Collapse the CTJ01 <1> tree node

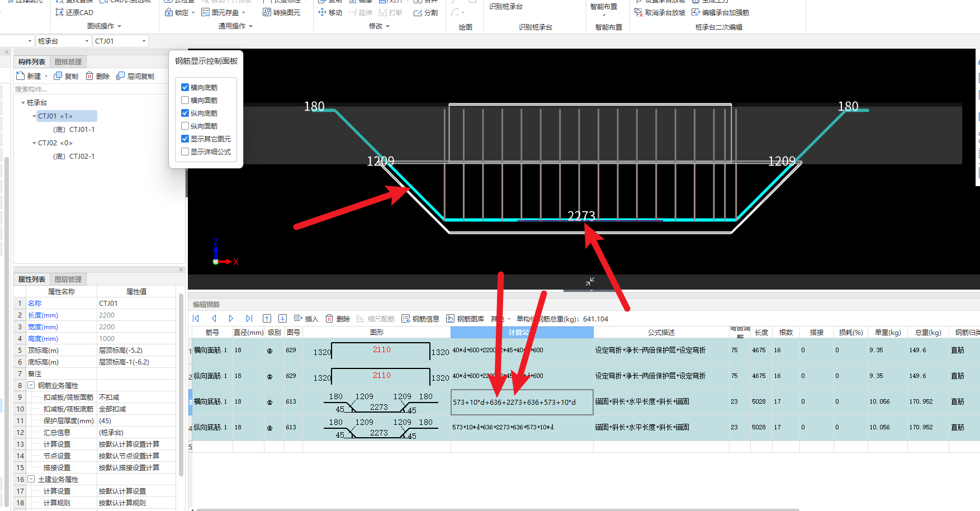[x=34, y=116]
